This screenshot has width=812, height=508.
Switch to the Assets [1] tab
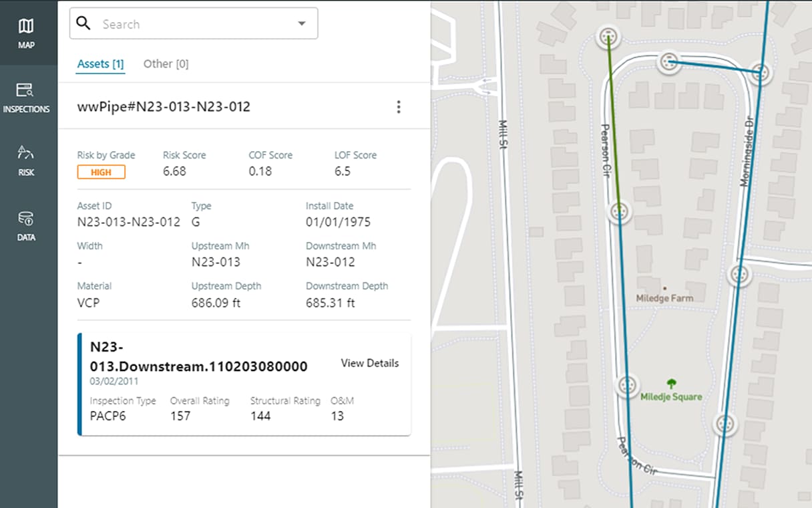click(x=100, y=64)
